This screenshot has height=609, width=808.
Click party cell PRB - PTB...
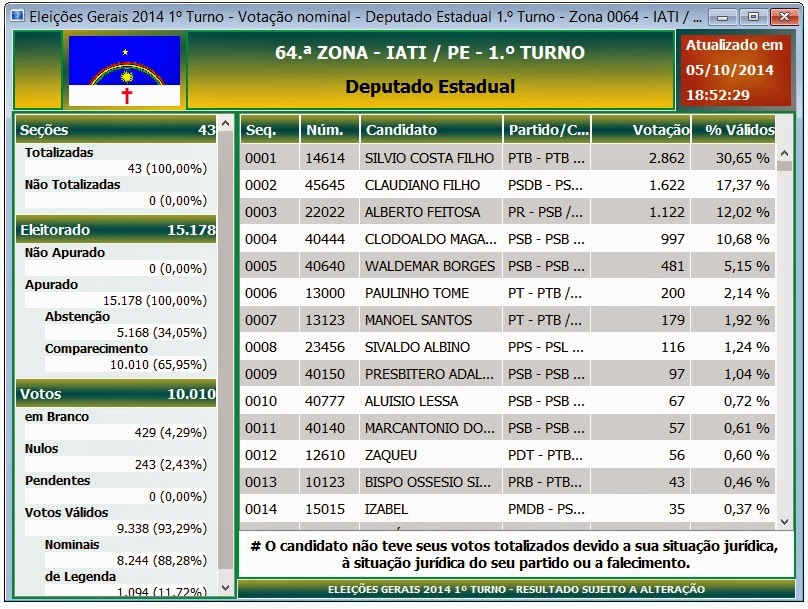545,482
